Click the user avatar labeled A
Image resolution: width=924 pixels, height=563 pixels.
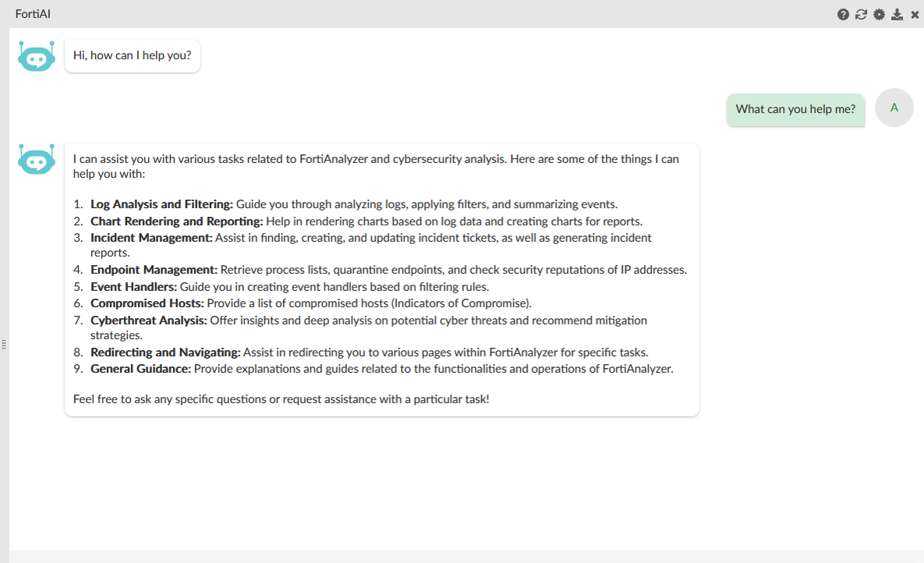coord(894,108)
